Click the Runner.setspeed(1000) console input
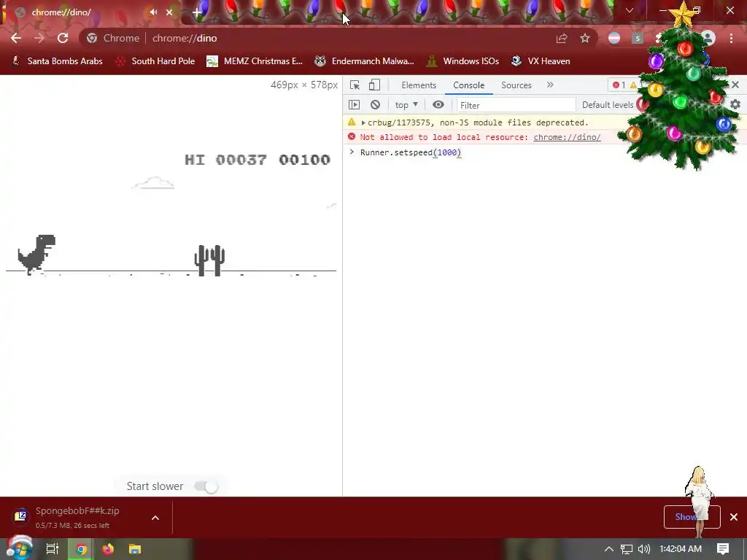 point(411,152)
